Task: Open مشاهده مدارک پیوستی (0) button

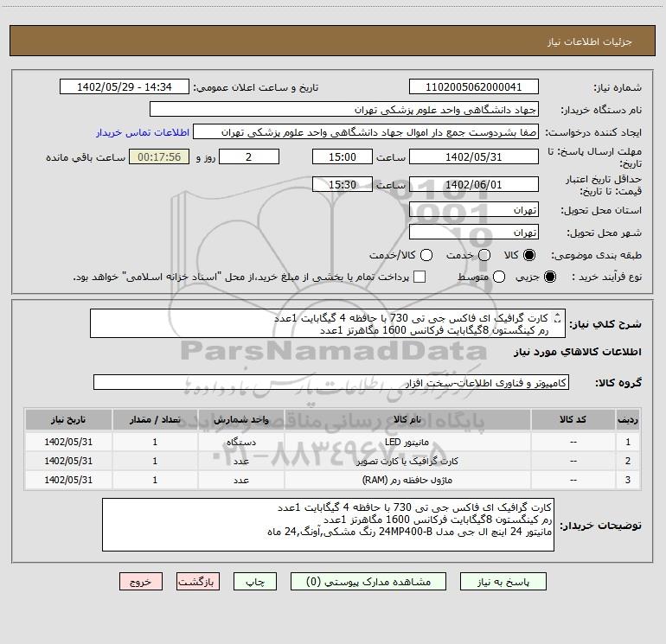Action: click(x=370, y=582)
